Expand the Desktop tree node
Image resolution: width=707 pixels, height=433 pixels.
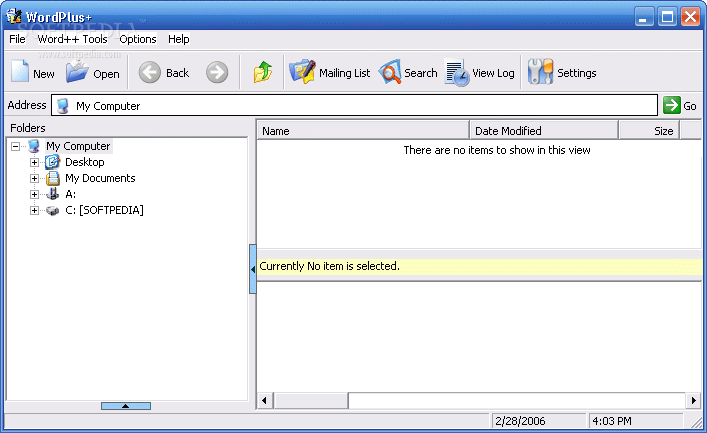(x=34, y=162)
